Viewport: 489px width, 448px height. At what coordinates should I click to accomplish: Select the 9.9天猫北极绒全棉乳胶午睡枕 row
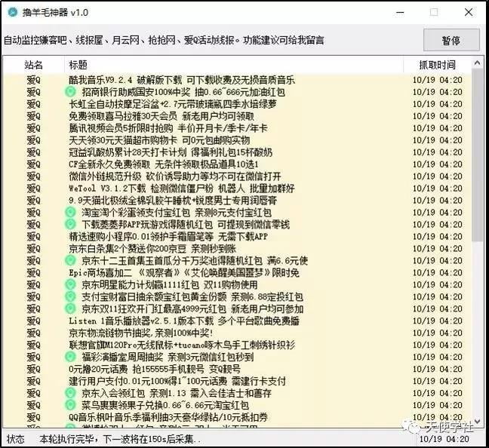(x=237, y=201)
